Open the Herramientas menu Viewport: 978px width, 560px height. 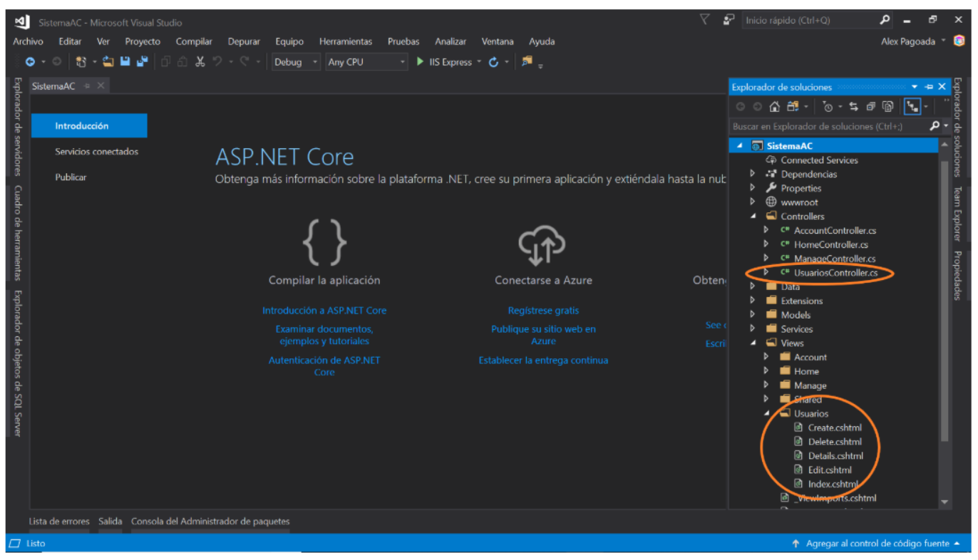click(346, 41)
